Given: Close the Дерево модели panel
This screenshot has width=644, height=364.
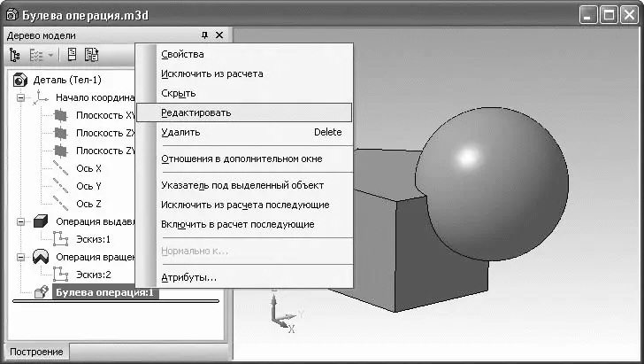Looking at the screenshot, I should pyautogui.click(x=219, y=35).
